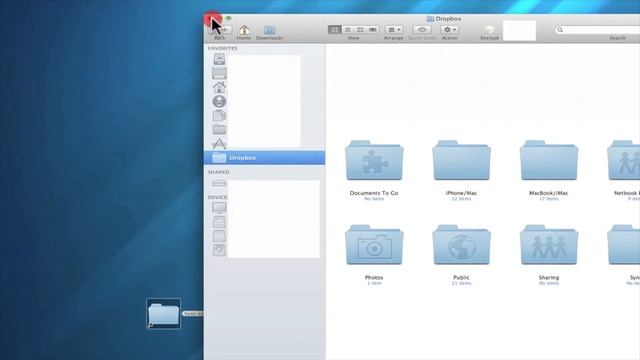Select the Desktop icon in Favorites

(219, 73)
